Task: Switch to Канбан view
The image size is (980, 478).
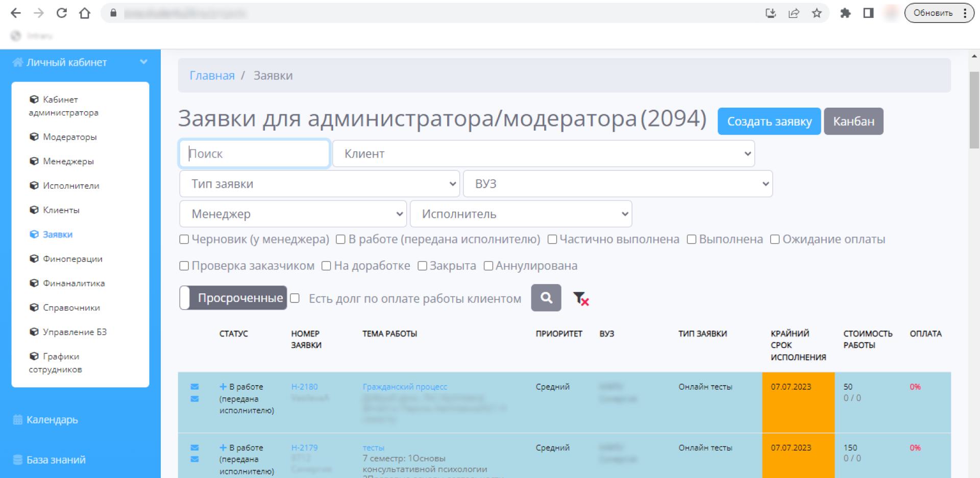Action: pos(853,121)
